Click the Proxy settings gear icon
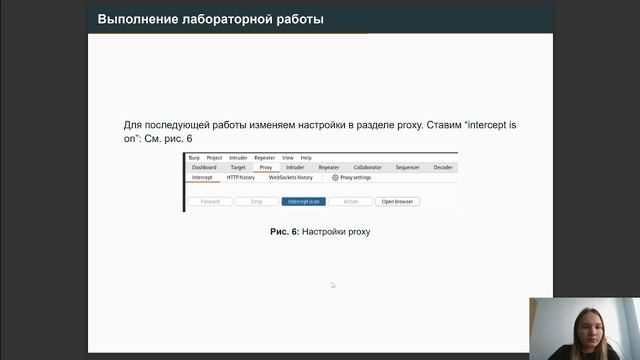Screen dimensions: 640x360 point(335,178)
